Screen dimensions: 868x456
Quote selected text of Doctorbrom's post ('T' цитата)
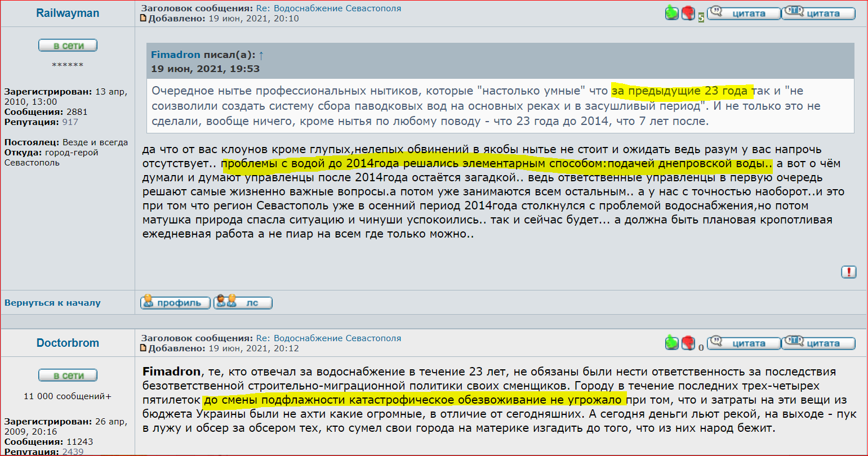coord(818,343)
